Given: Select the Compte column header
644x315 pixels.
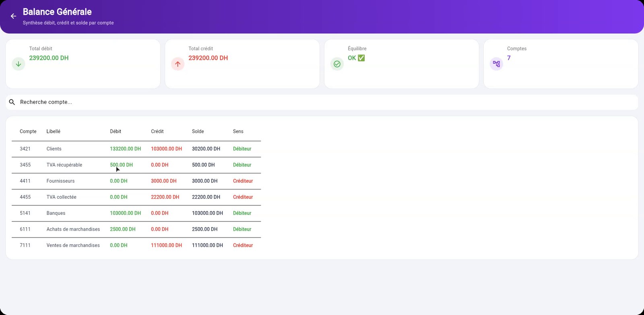Looking at the screenshot, I should pos(28,132).
